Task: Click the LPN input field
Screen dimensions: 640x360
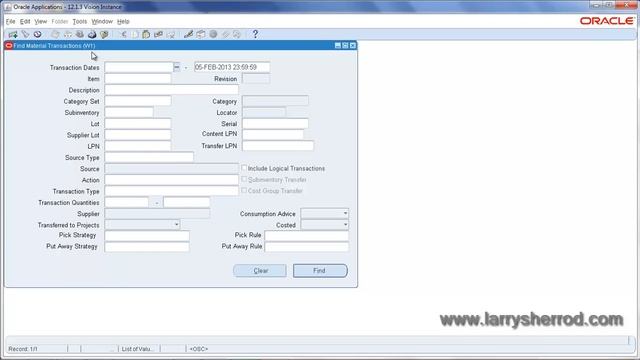Action: pos(138,146)
